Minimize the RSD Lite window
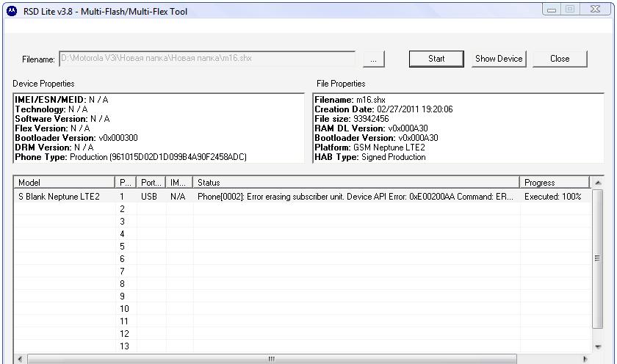This screenshot has height=364, width=617. pos(552,10)
